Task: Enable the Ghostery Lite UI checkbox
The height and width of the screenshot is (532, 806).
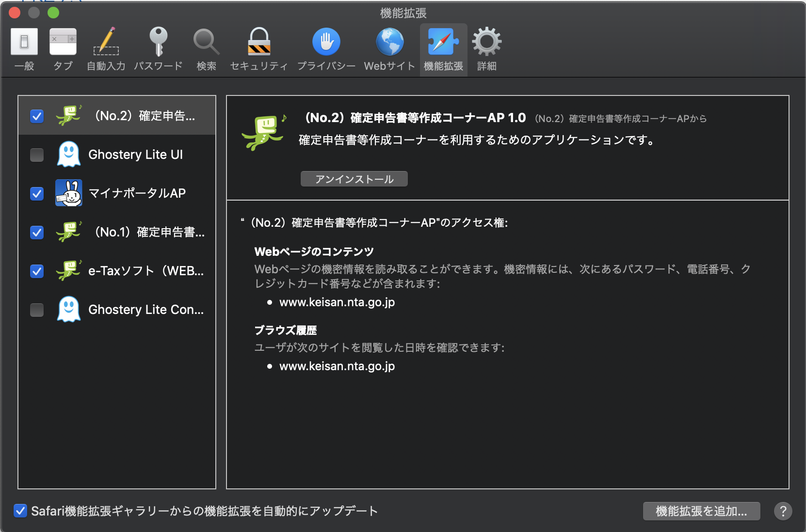Action: click(37, 155)
